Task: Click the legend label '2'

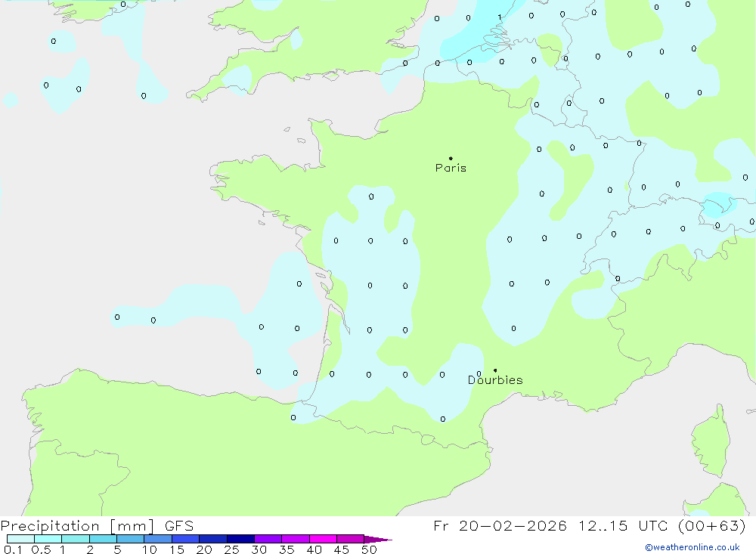Action: point(90,549)
